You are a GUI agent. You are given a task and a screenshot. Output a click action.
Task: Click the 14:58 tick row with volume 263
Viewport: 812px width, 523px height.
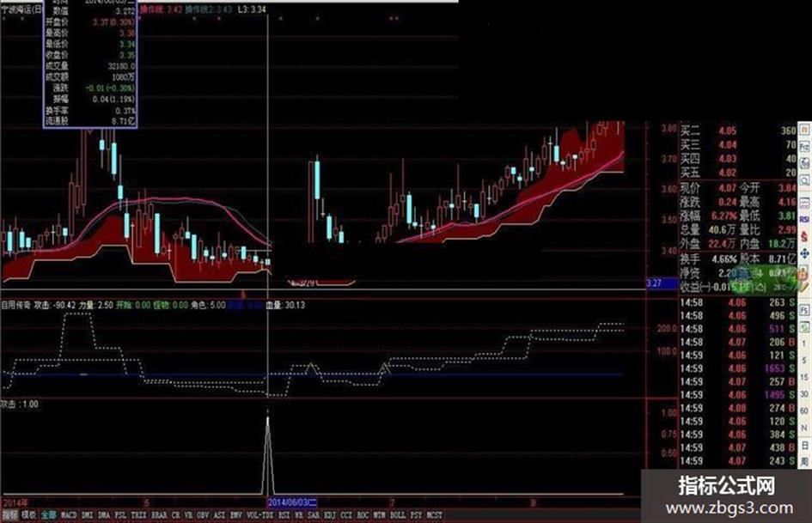737,302
